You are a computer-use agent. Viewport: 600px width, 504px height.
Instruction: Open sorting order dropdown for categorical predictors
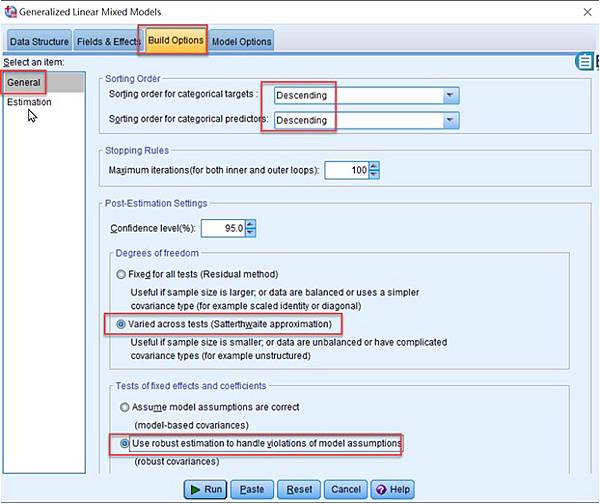(366, 120)
